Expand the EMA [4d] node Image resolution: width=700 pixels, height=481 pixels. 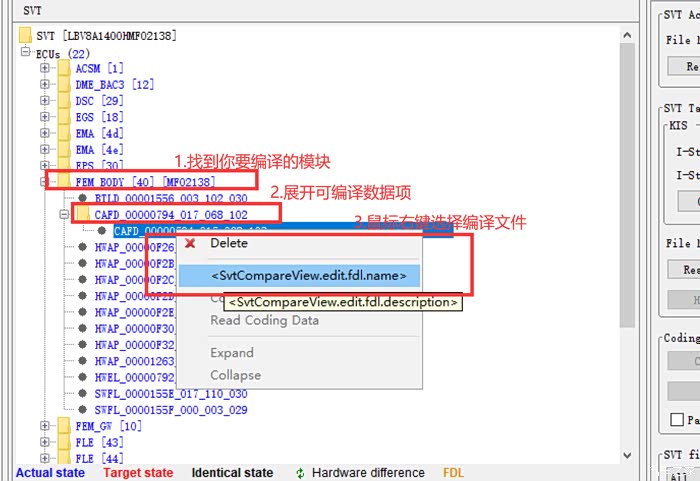pos(45,133)
